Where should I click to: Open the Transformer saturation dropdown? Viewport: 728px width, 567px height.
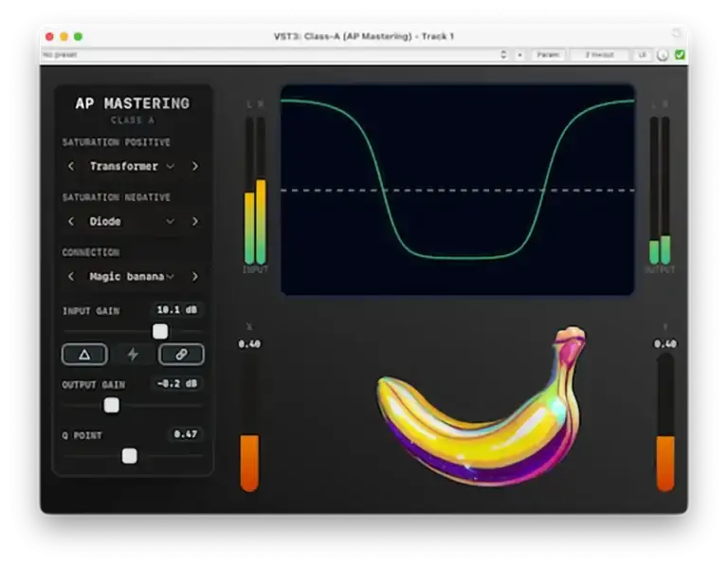(x=132, y=166)
